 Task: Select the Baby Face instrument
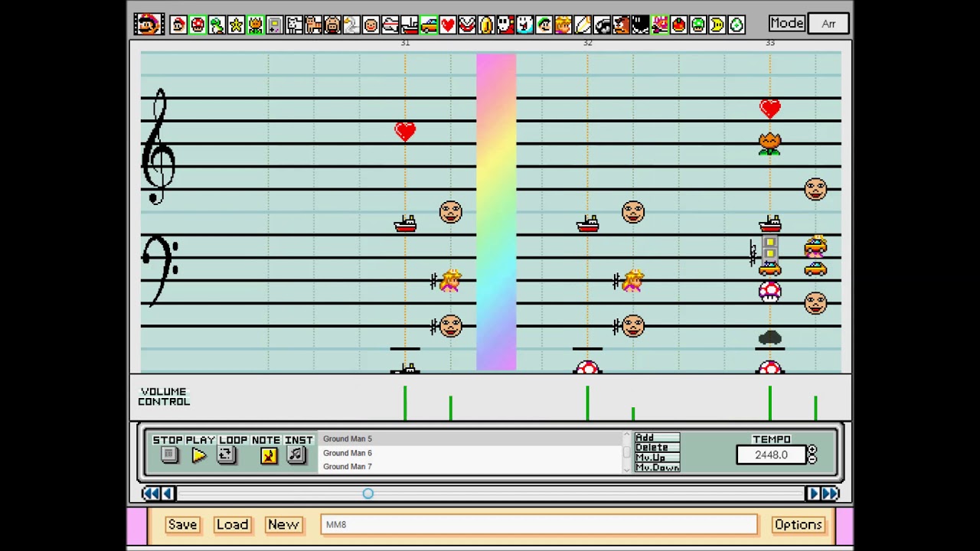(x=371, y=24)
